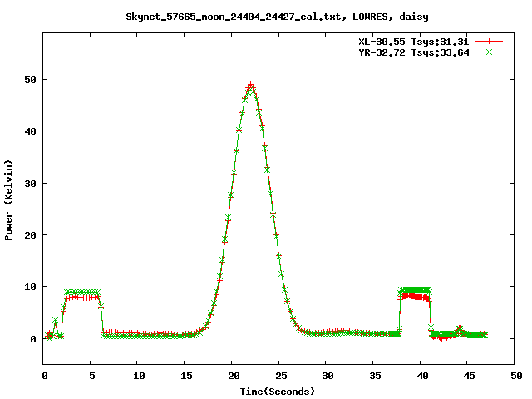532x399 pixels.
Task: Click the y-axis tick label 50
Action: (30, 80)
